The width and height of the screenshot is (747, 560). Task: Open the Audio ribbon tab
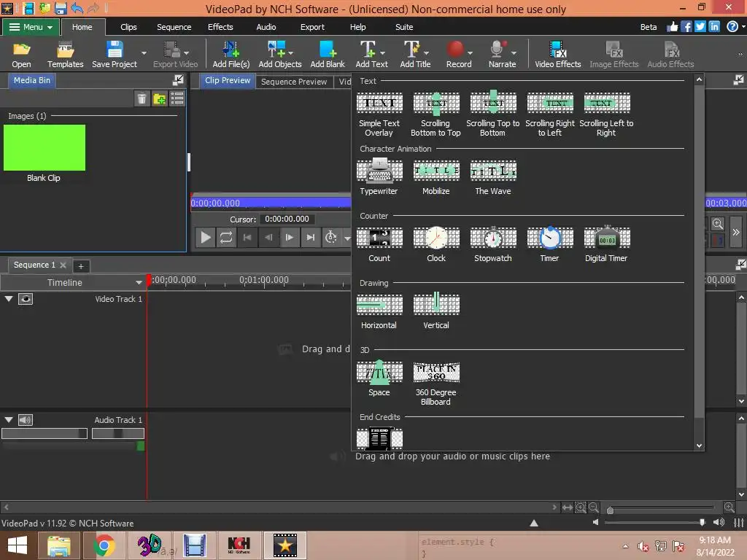266,27
